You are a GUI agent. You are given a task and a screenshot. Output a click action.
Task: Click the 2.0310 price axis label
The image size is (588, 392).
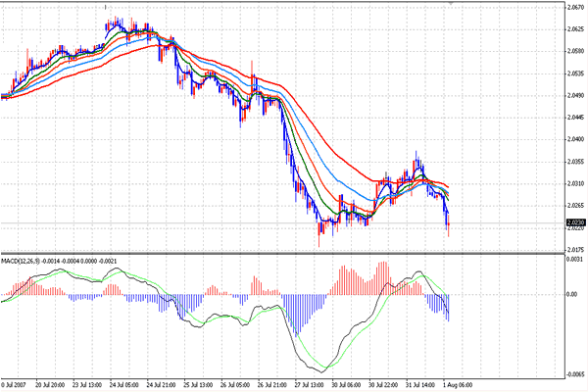[576, 184]
